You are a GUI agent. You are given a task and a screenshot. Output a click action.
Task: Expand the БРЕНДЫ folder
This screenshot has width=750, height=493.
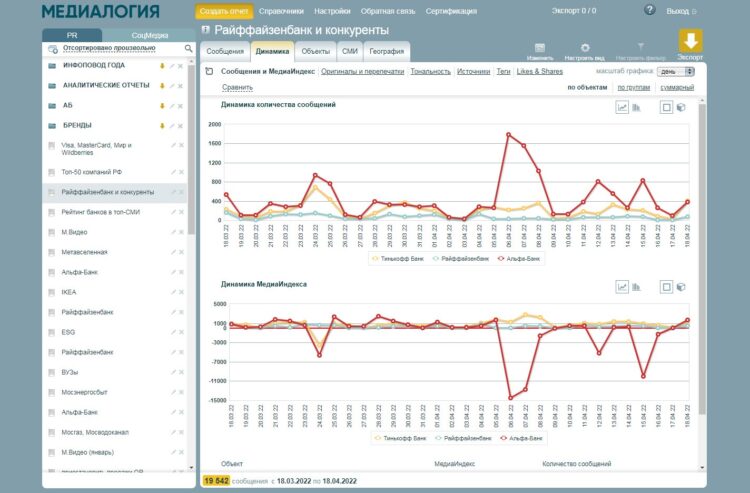coord(77,126)
